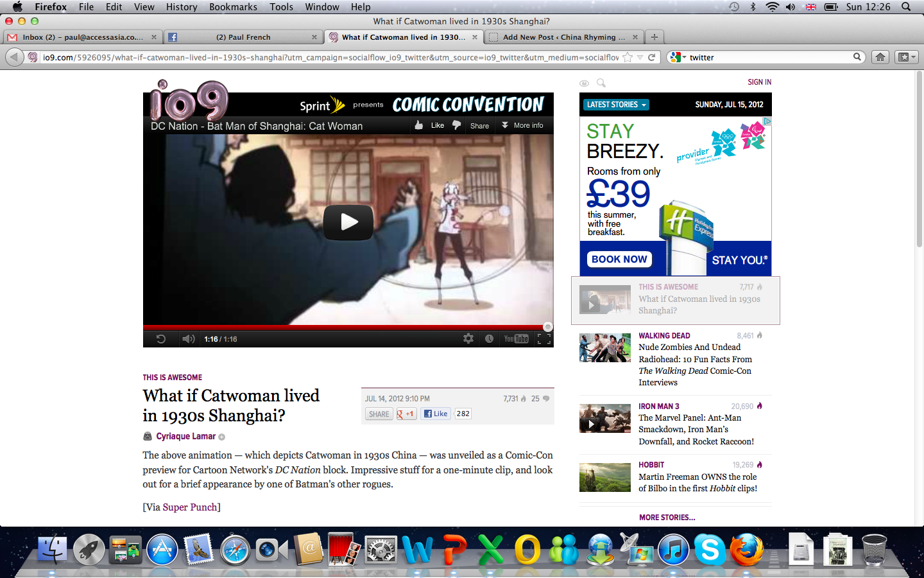Click the video thumbs-down dislike icon

(x=456, y=125)
